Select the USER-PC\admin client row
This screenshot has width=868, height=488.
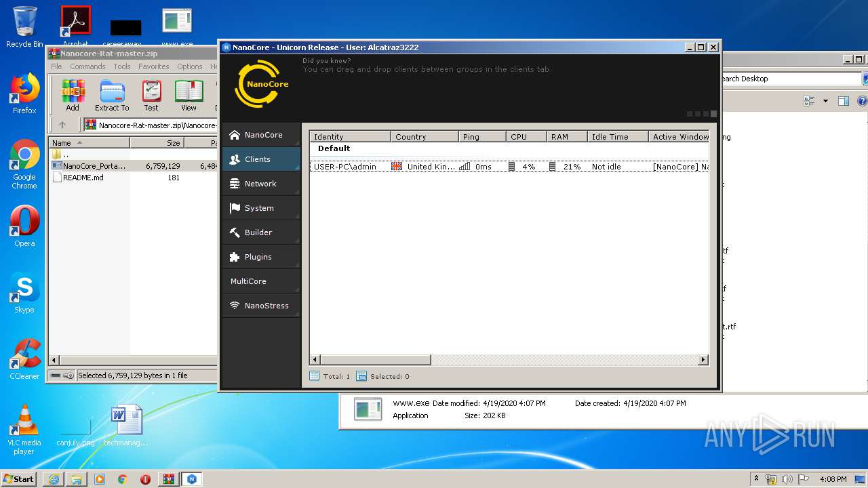tap(509, 167)
